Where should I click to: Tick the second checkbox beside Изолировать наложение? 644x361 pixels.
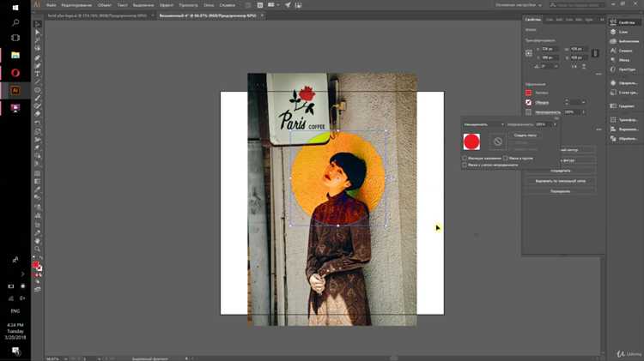point(506,158)
